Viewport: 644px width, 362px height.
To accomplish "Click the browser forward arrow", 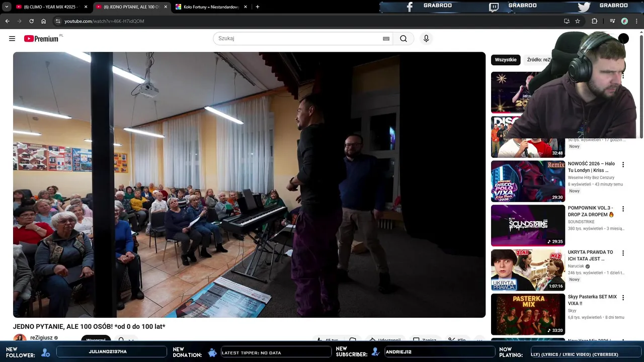I will 19,21.
